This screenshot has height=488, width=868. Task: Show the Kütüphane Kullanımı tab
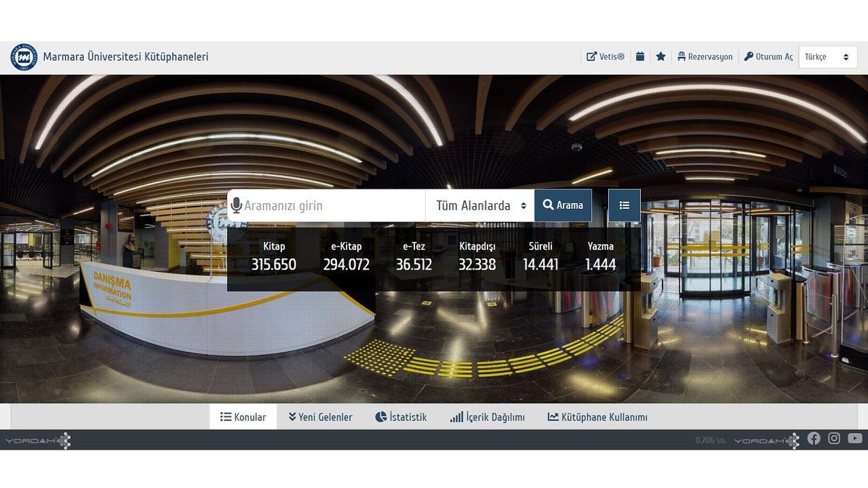[597, 417]
